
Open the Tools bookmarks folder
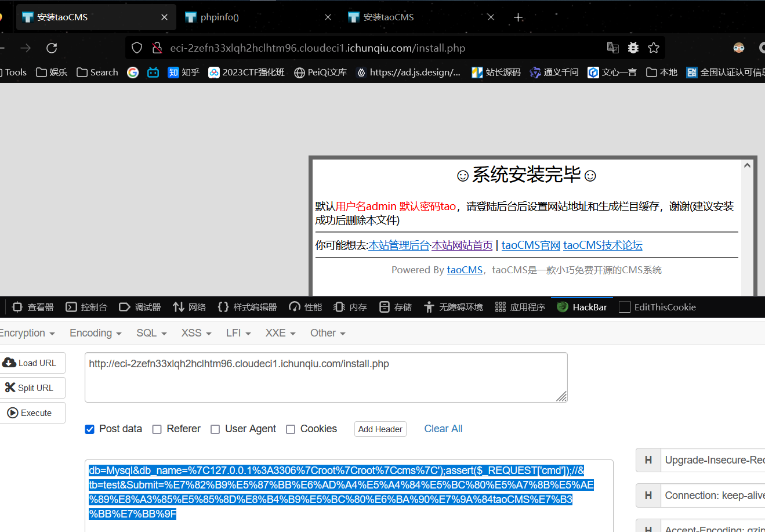click(13, 73)
